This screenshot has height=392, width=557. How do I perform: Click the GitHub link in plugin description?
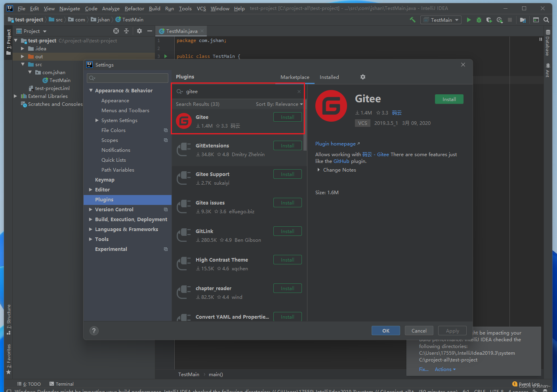(341, 161)
